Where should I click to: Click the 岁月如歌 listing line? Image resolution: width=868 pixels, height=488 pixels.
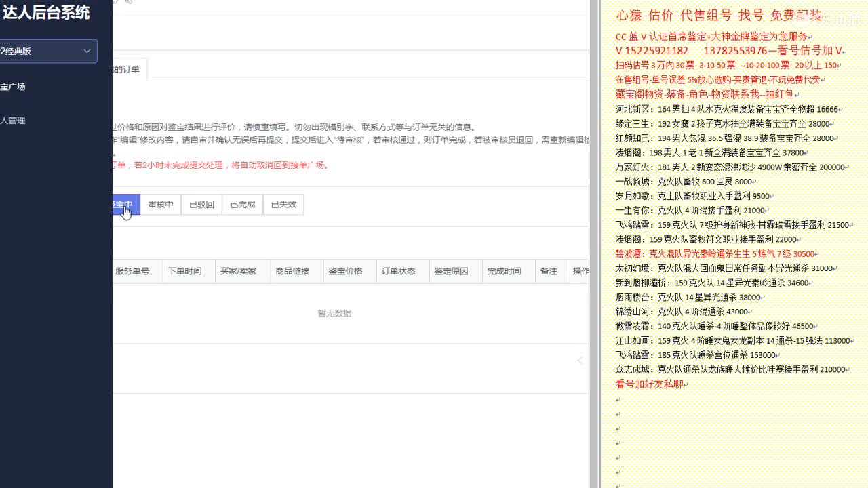(x=694, y=196)
